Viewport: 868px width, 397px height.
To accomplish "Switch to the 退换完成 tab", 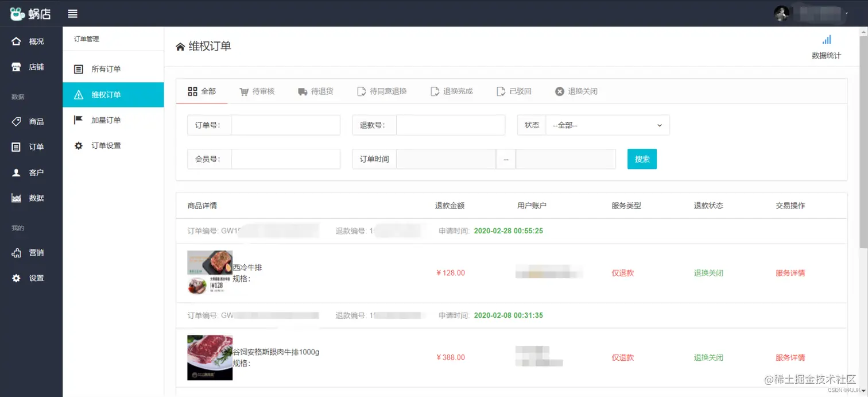I will click(452, 91).
